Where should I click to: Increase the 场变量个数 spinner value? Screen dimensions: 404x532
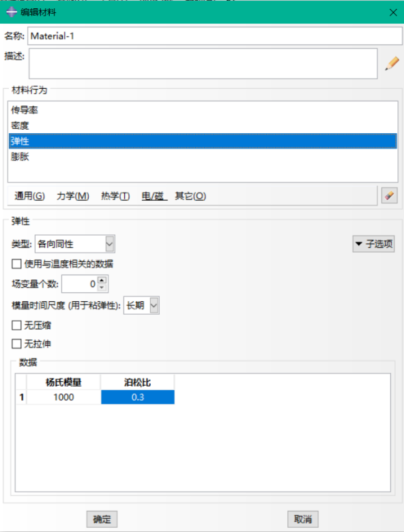[x=102, y=280]
